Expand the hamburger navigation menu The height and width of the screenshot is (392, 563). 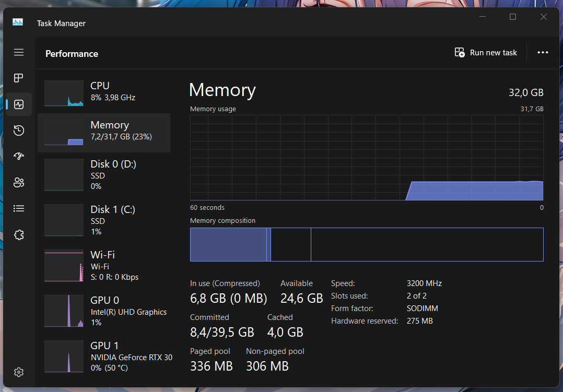tap(19, 52)
